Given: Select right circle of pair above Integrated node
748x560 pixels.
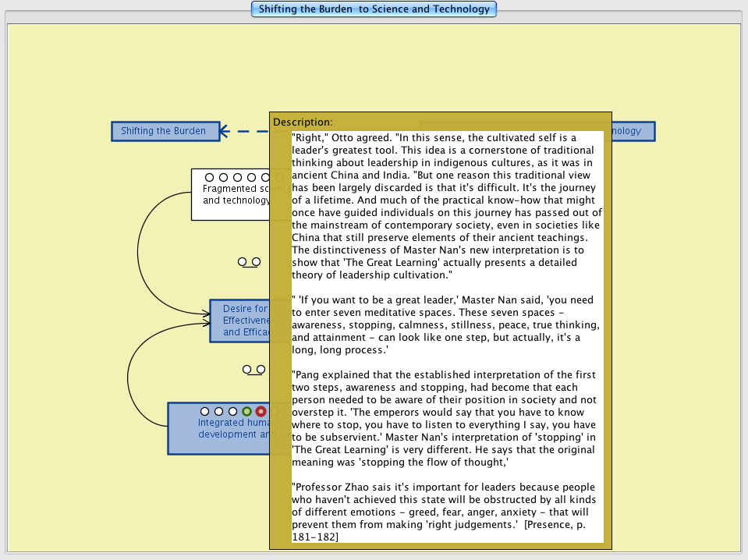Looking at the screenshot, I should [x=261, y=369].
